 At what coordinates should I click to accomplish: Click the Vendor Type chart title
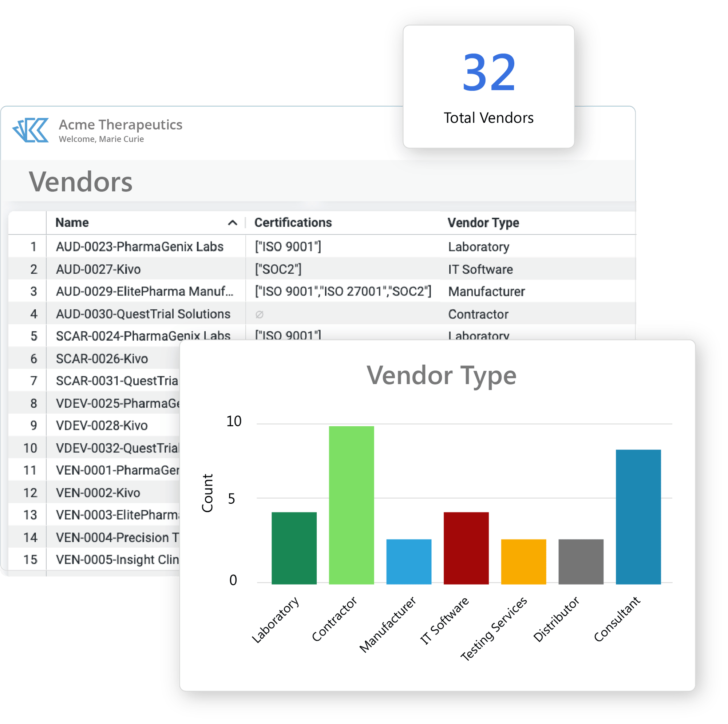441,376
